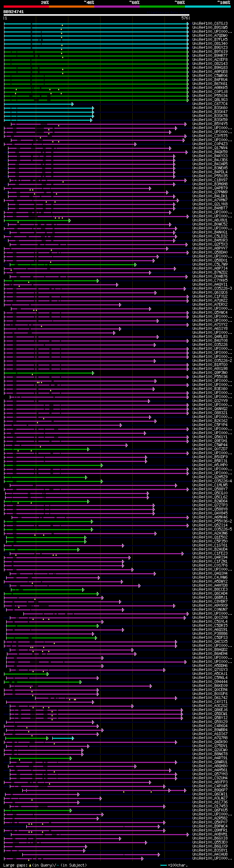This screenshot has width=234, height=868.
Task: Click hit UniRef100_Q17NV4
Action: click(210, 148)
